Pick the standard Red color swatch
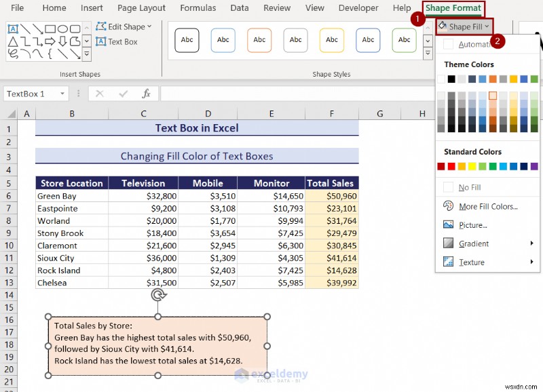The height and width of the screenshot is (392, 543). click(451, 166)
